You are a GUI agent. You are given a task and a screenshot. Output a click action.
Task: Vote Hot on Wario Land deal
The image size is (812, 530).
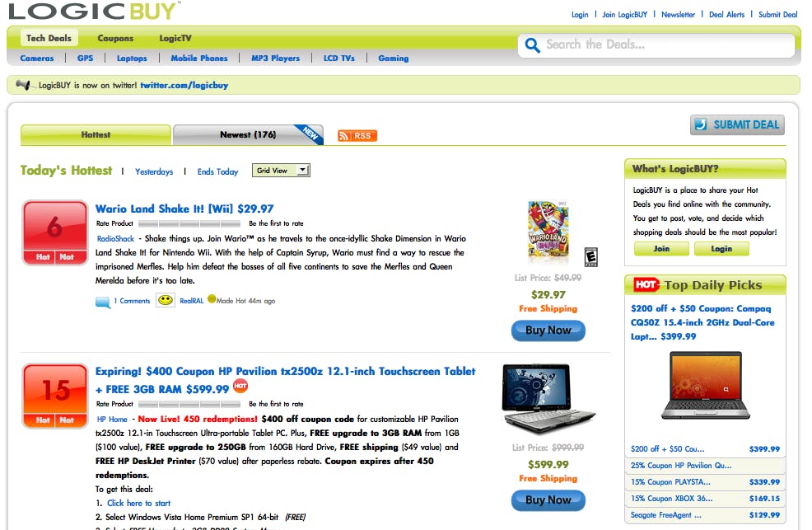43,257
